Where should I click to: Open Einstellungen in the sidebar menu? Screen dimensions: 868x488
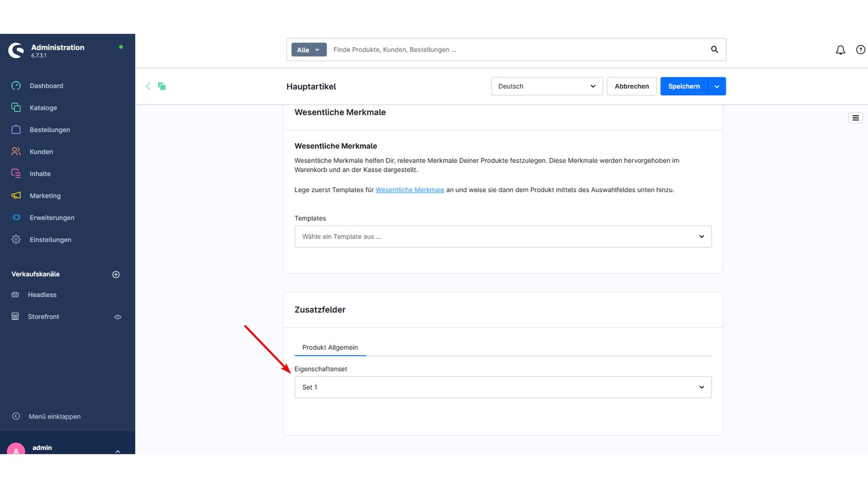coord(50,240)
